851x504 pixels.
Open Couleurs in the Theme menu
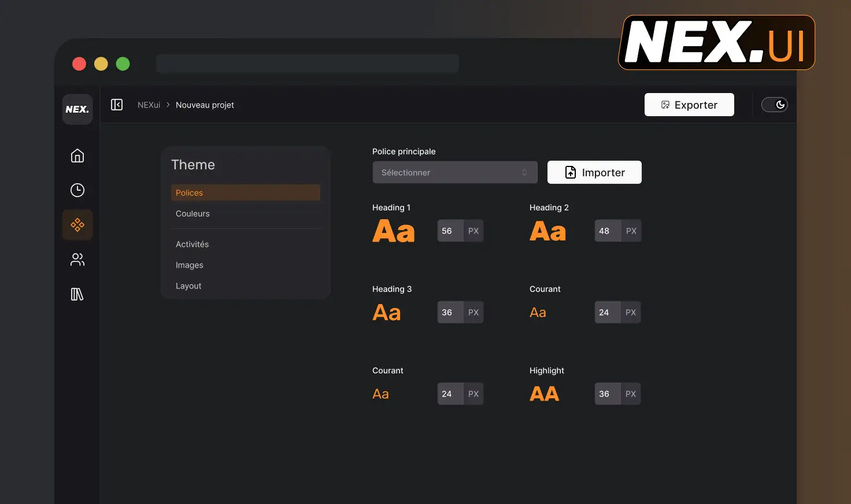pos(193,214)
